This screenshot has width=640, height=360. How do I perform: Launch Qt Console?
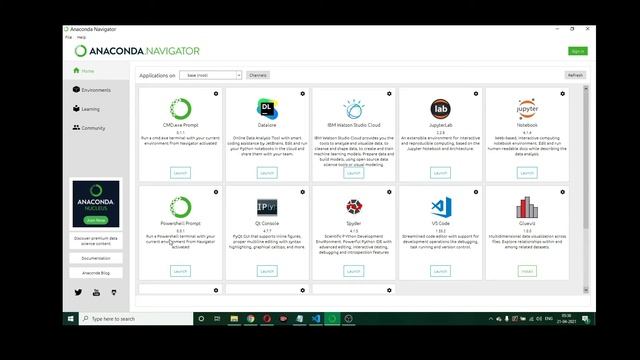pyautogui.click(x=267, y=271)
